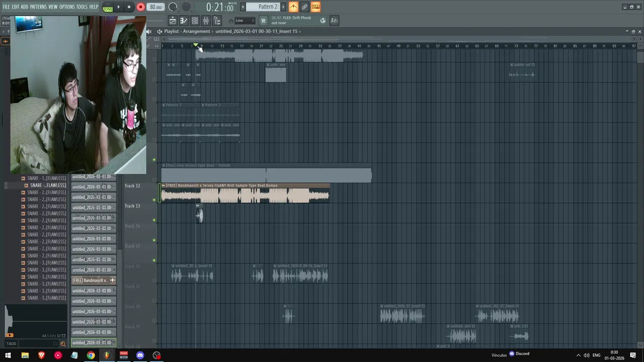Open the EDIT menu
Screen dimensions: 644x362
tap(16, 7)
